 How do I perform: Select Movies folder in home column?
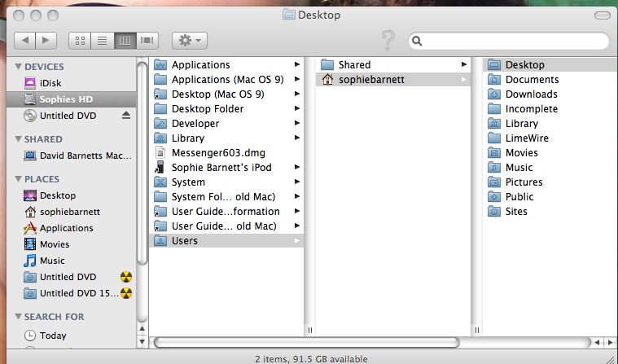tap(550, 152)
